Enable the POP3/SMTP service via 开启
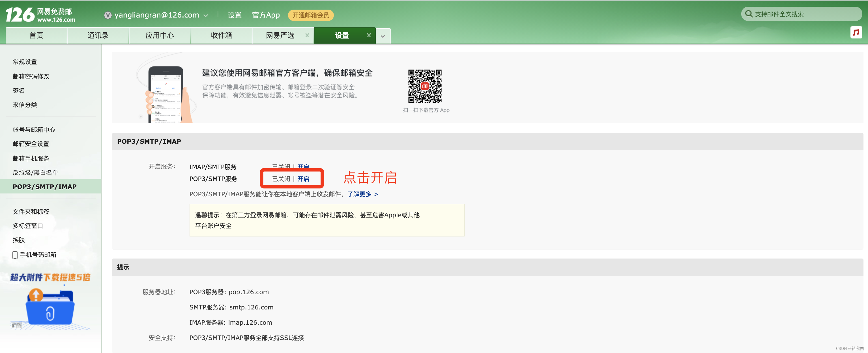The height and width of the screenshot is (353, 868). pyautogui.click(x=303, y=179)
